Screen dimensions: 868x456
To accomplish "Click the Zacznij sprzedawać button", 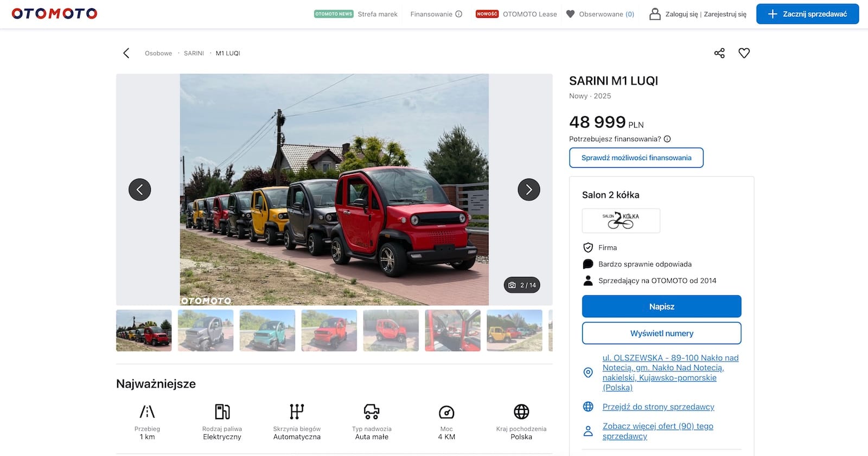I will tap(808, 14).
